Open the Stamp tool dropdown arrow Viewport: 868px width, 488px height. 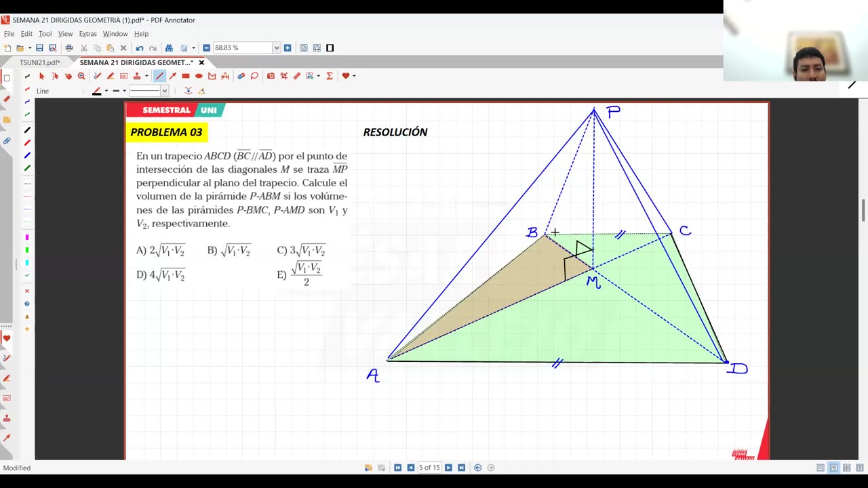146,76
